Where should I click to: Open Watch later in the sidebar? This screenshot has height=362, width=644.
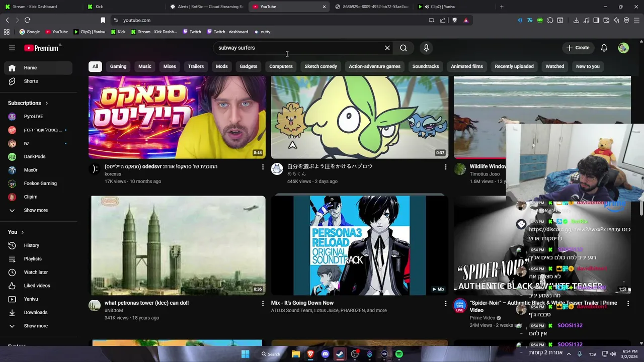tap(38, 272)
